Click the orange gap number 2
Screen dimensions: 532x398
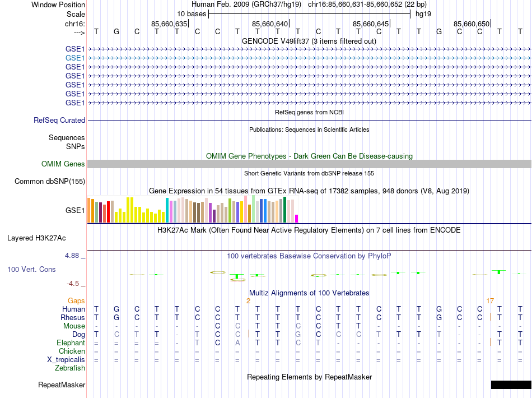click(x=248, y=301)
